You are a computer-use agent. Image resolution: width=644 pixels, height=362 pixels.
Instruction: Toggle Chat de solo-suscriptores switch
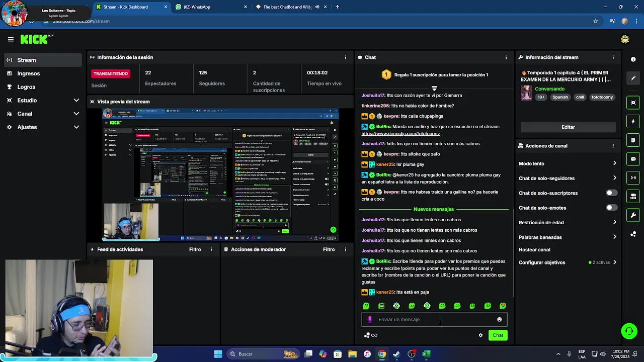611,193
